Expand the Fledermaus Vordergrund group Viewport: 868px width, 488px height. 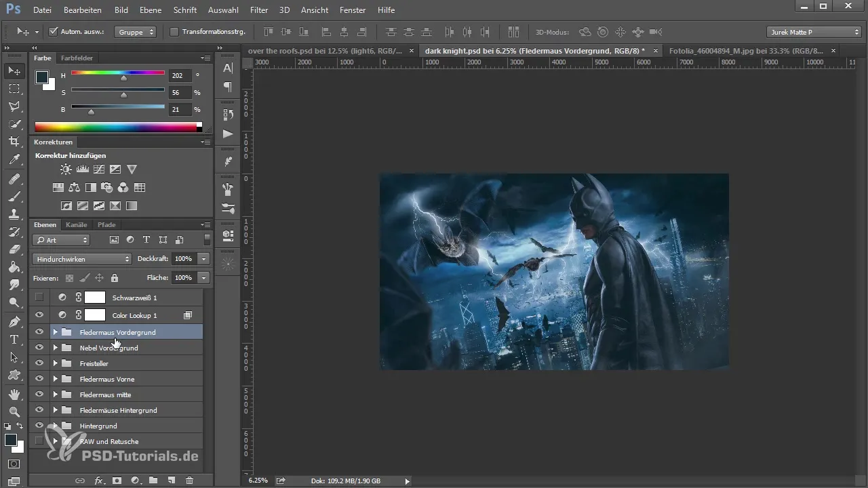click(56, 332)
